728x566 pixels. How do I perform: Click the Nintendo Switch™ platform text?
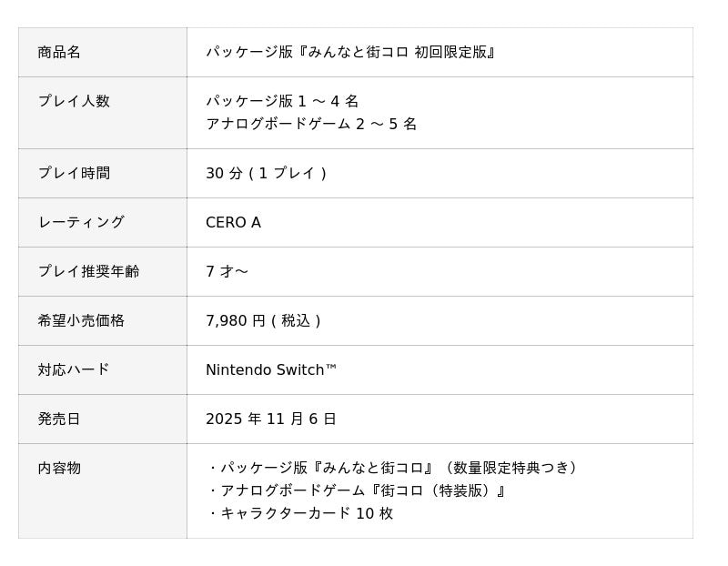271,369
